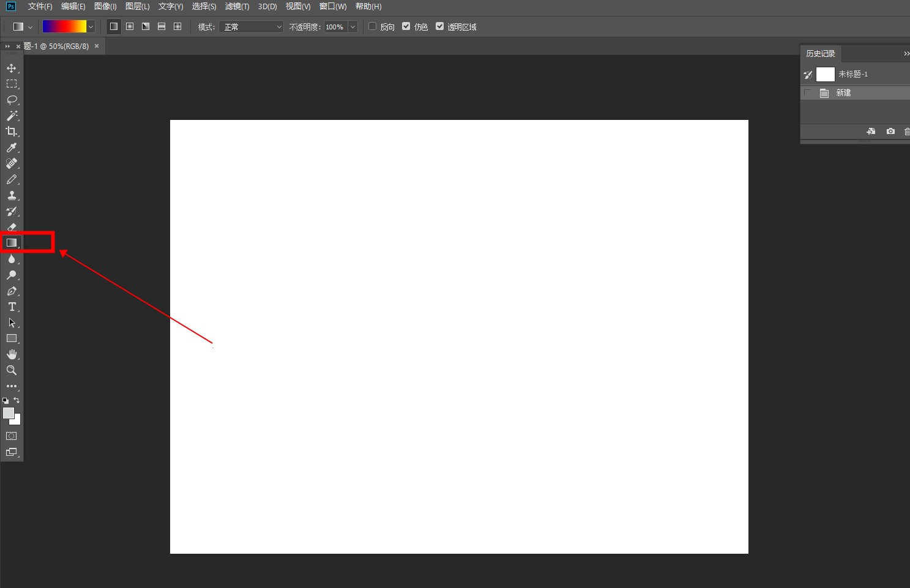Select the Eyedropper tool

(x=12, y=148)
